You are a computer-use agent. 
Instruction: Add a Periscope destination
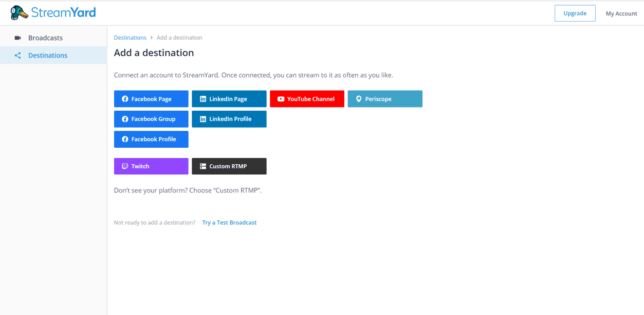point(385,99)
